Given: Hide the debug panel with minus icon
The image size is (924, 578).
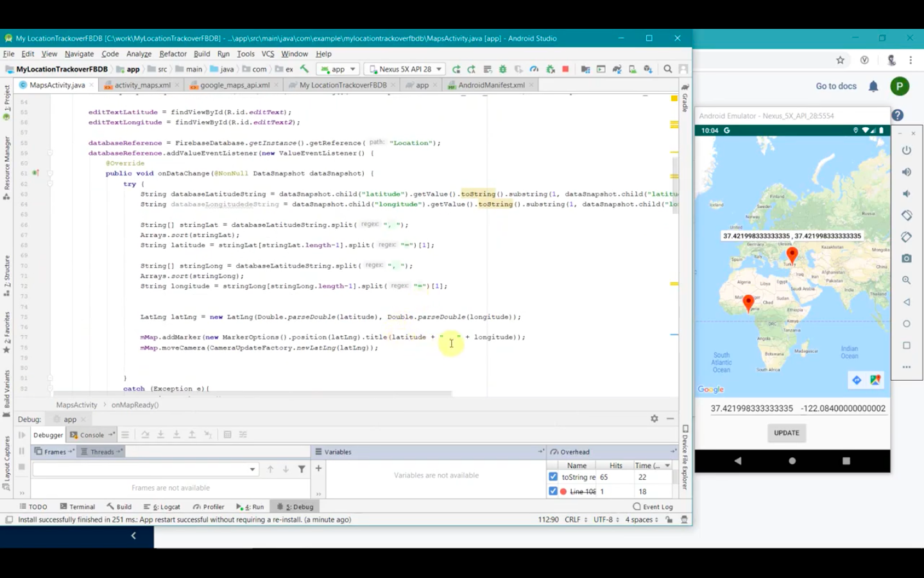Looking at the screenshot, I should coord(670,419).
